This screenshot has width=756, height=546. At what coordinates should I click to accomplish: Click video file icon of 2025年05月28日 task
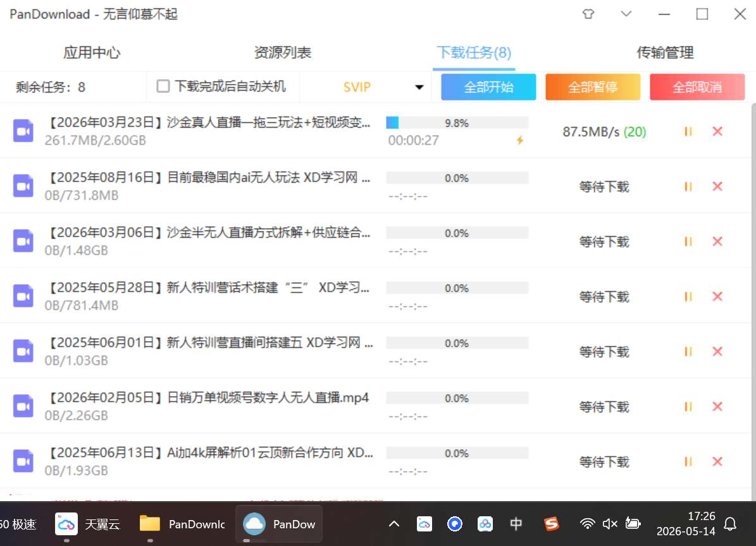[23, 296]
